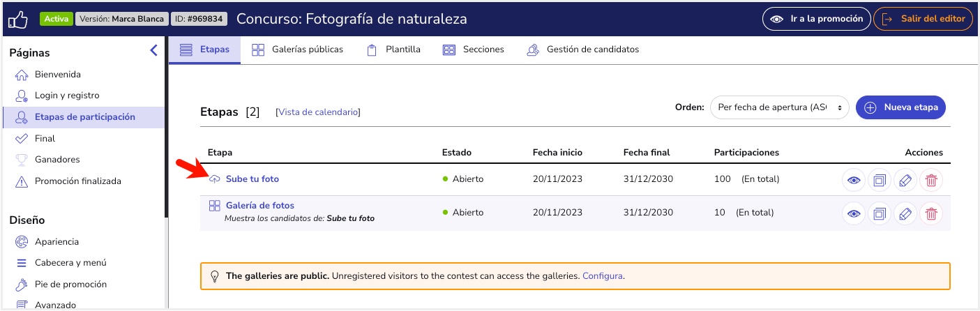Duplicate the Galería de fotos stage
Screen dimensions: 980x311
(879, 213)
